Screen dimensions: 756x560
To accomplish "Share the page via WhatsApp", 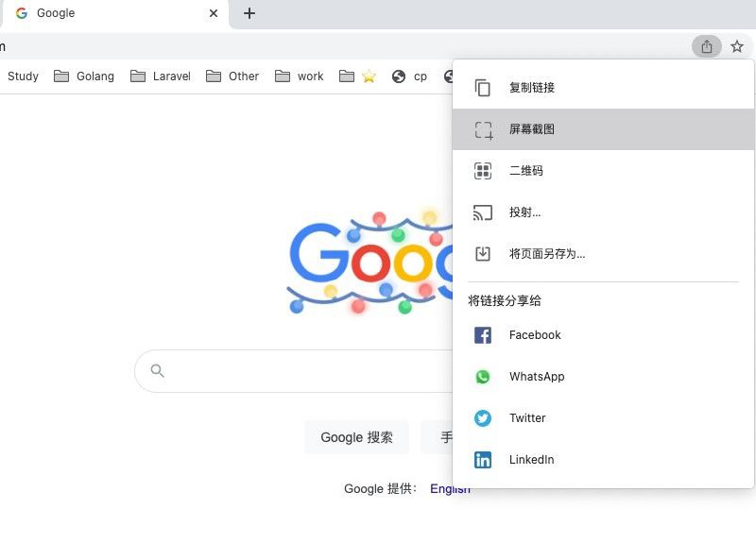I will pyautogui.click(x=537, y=376).
